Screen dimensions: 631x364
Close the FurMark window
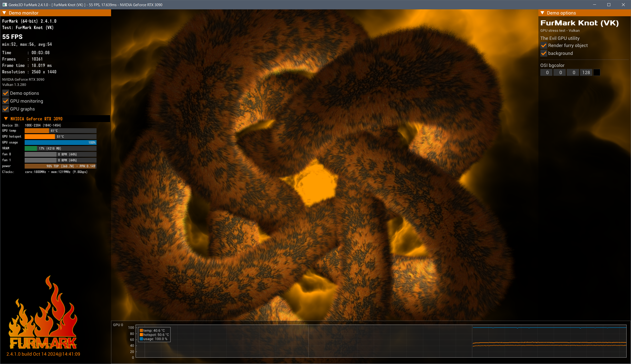pos(623,5)
